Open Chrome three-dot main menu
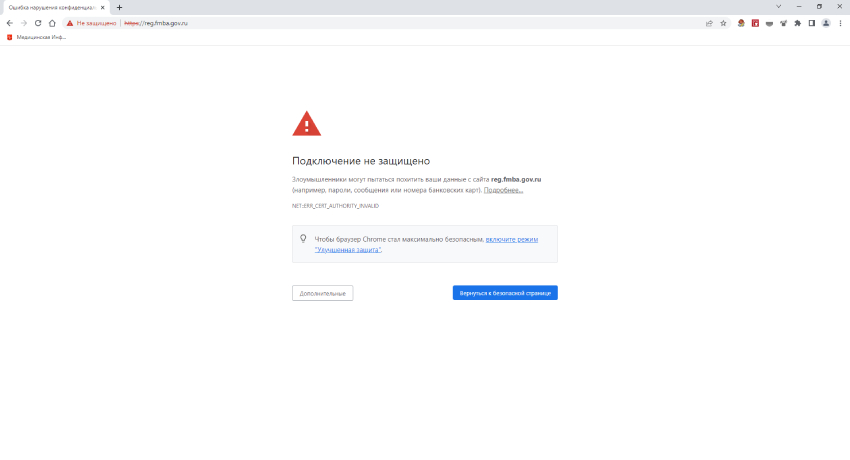 [840, 23]
